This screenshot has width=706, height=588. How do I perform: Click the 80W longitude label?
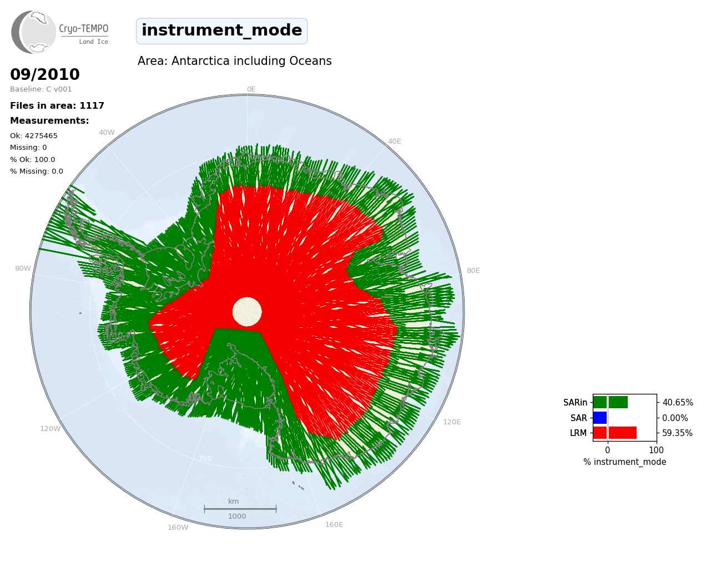[23, 268]
